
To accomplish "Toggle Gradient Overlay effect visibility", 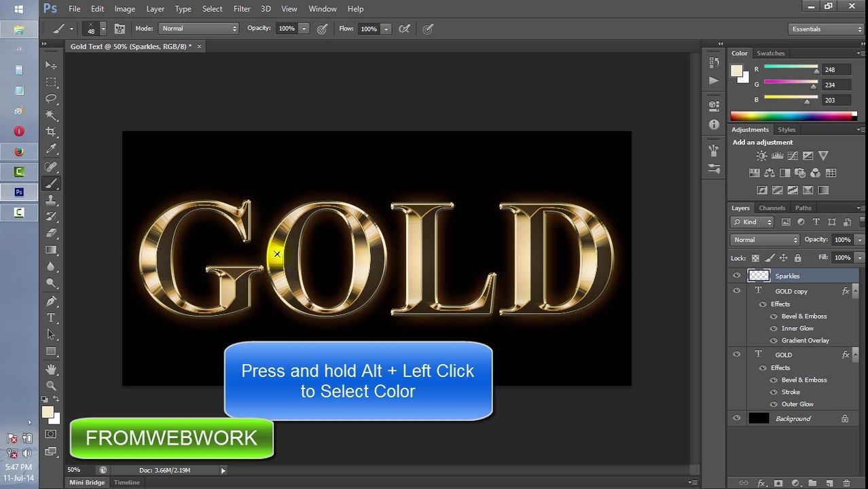I will [774, 341].
